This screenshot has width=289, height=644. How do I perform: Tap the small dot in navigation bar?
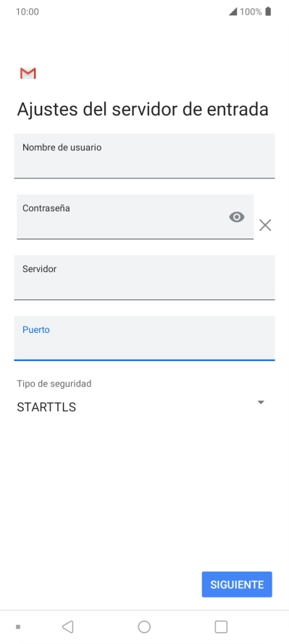coord(18,627)
